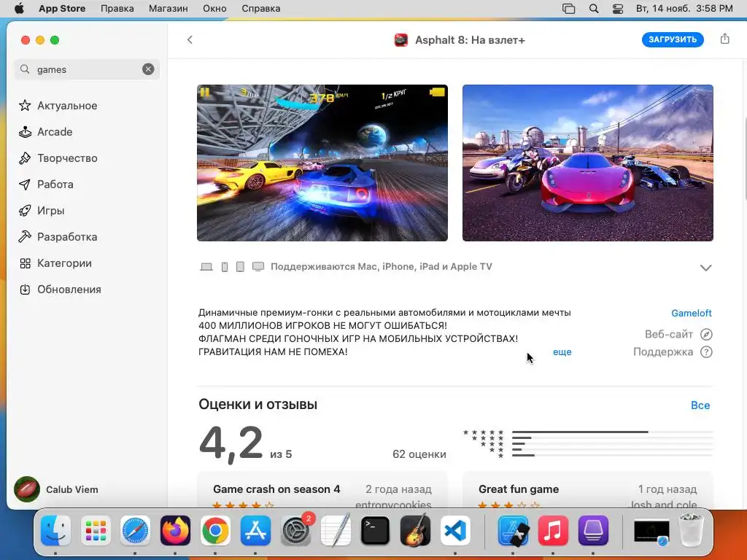Screen dimensions: 747x560
Task: Open Simulator app in the Dock
Action: [513, 531]
